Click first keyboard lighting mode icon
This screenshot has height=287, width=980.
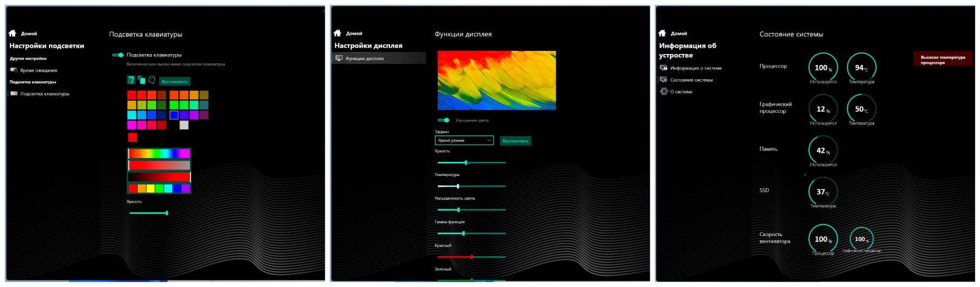point(130,80)
